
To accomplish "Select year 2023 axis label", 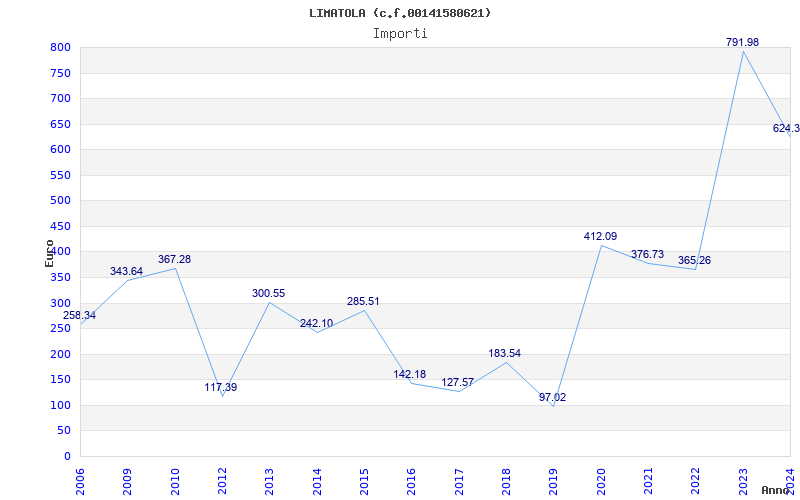I will click(x=743, y=482).
